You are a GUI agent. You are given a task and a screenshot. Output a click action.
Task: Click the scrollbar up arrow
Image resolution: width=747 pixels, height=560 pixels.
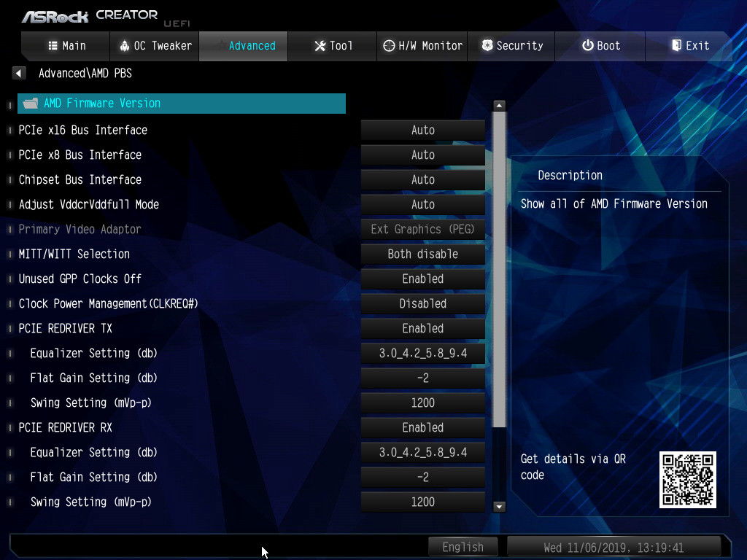[x=499, y=106]
